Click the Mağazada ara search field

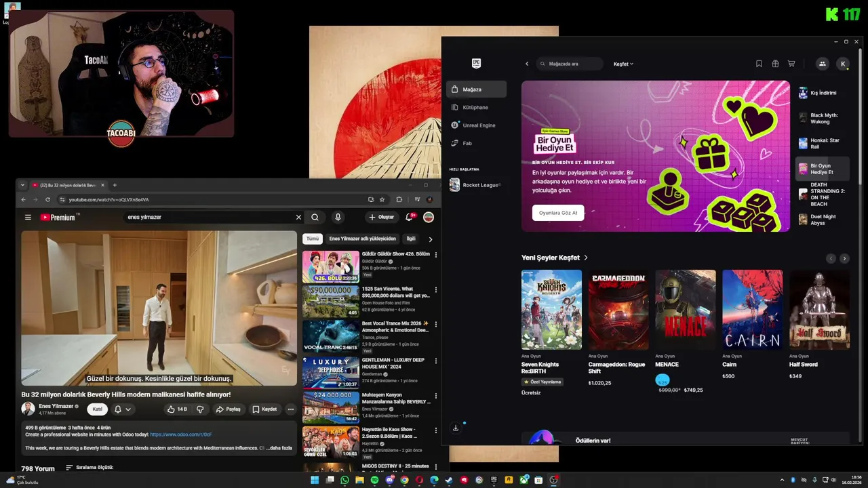click(570, 64)
